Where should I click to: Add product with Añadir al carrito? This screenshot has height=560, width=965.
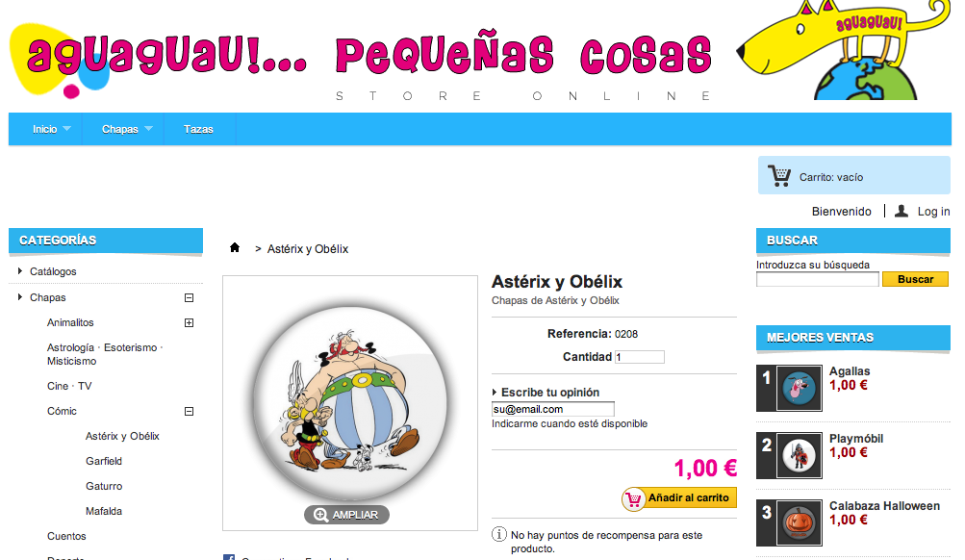coord(679,497)
